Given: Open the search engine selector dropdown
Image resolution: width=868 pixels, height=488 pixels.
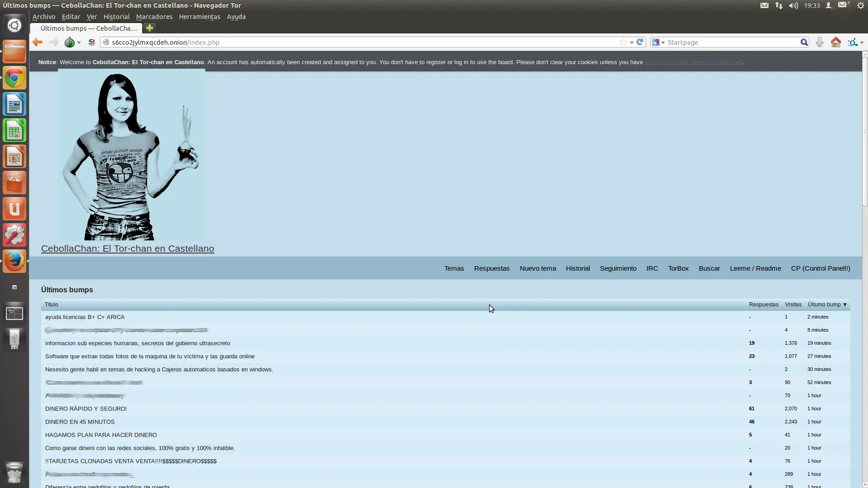Looking at the screenshot, I should tap(658, 42).
